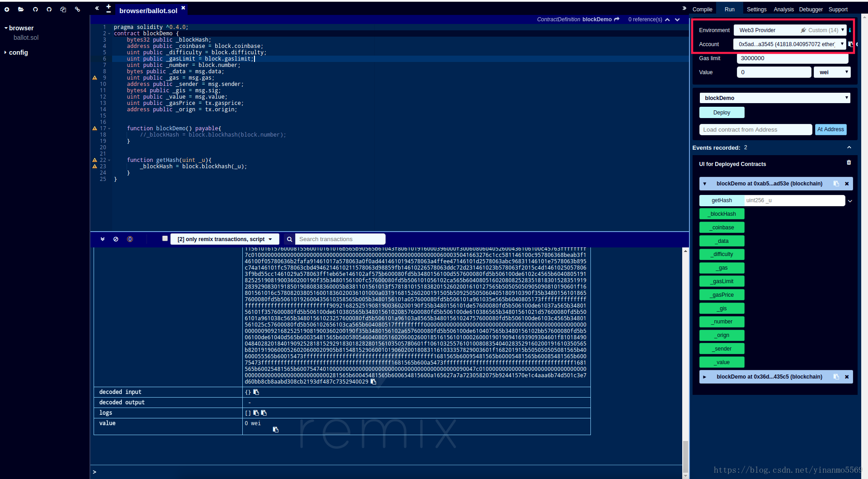Click the search magnifier icon in terminal
The width and height of the screenshot is (868, 479).
[x=289, y=239]
